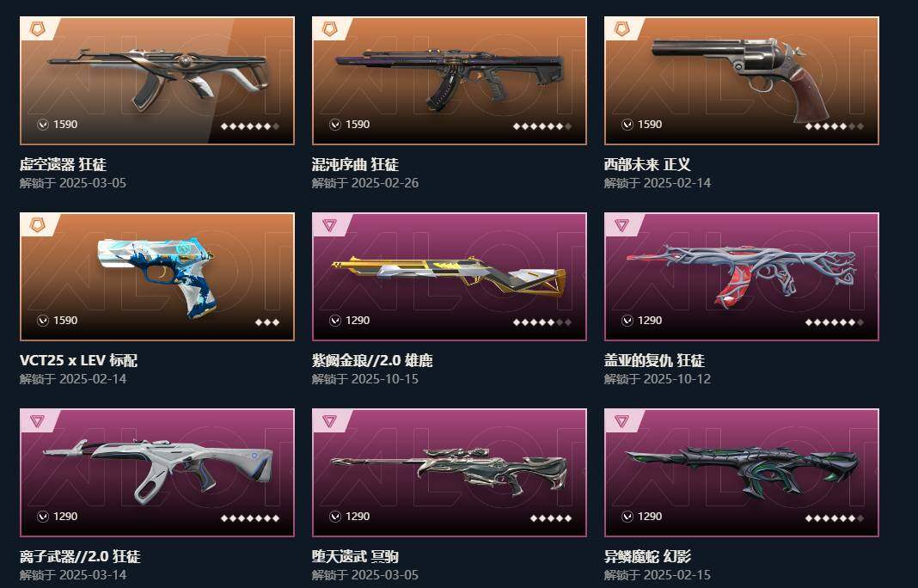Click the triangle tier icon on 堕天遗武 冥驹 card
Image resolution: width=918 pixels, height=588 pixels.
pyautogui.click(x=329, y=421)
